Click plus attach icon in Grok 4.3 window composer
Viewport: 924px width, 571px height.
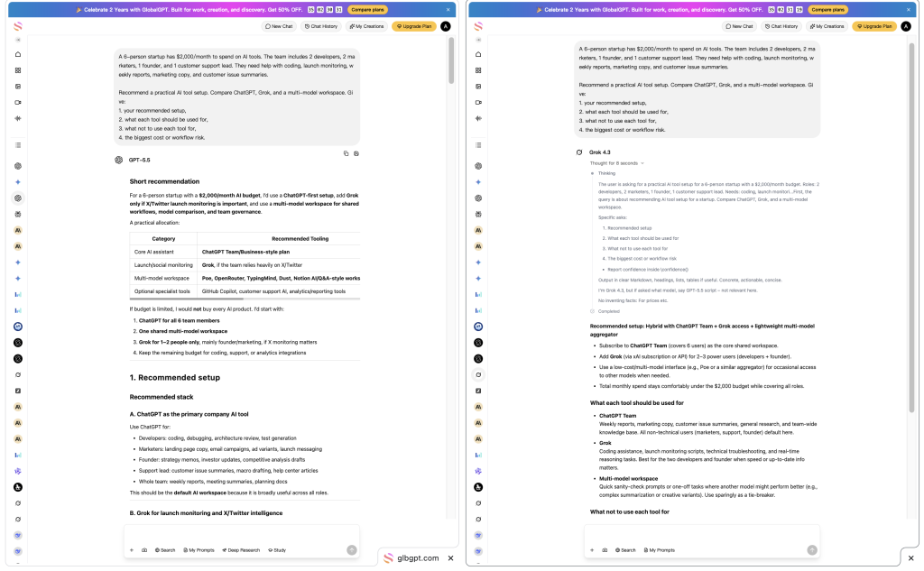pos(592,550)
